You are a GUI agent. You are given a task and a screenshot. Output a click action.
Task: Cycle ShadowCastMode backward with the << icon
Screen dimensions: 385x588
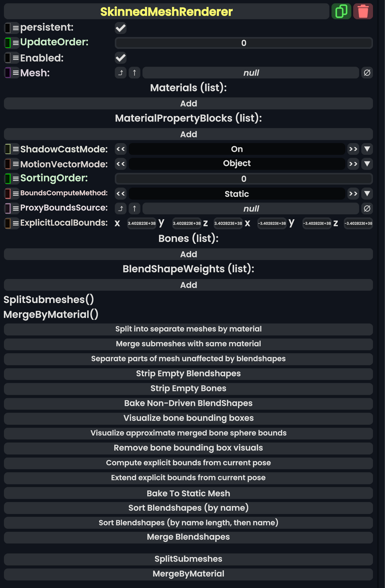point(120,149)
